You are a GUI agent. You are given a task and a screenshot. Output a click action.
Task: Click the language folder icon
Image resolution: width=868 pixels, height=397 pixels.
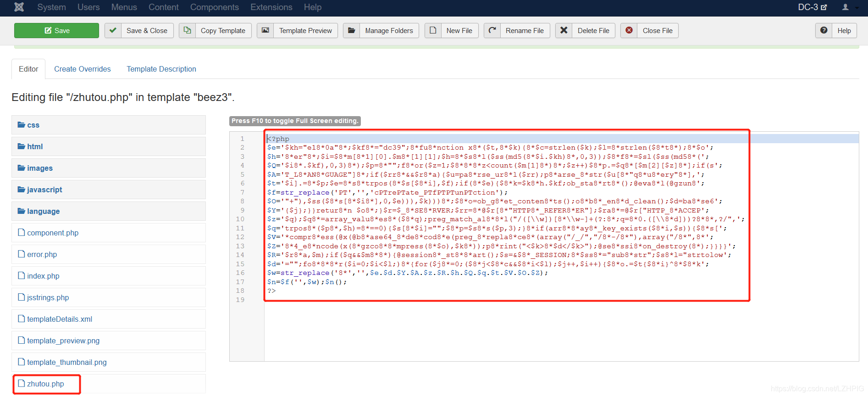click(x=21, y=211)
